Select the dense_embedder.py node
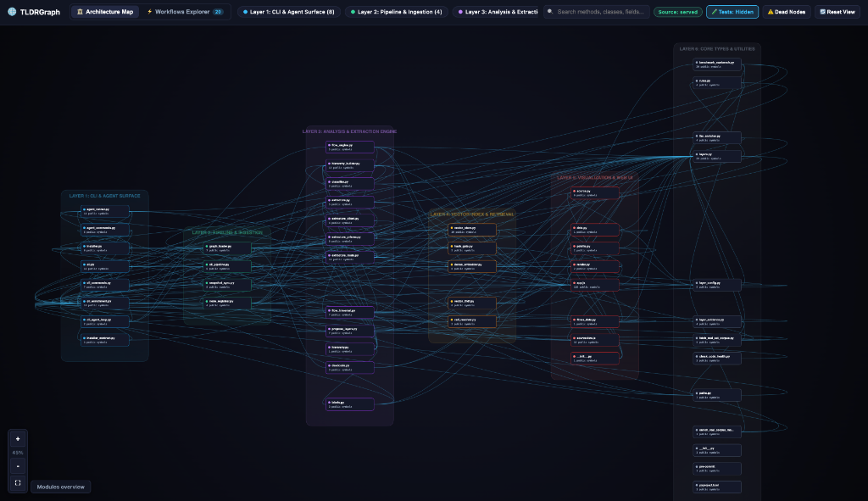868x501 pixels. click(x=472, y=266)
